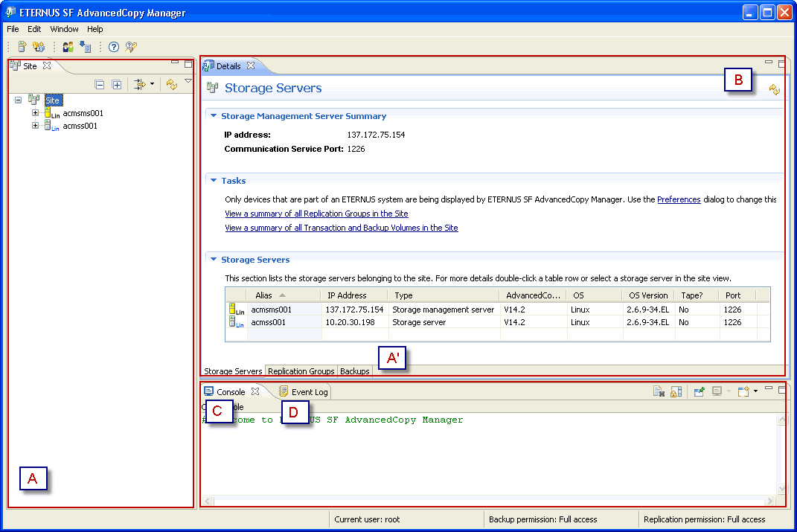The width and height of the screenshot is (797, 532).
Task: Open the File menu
Action: point(13,29)
